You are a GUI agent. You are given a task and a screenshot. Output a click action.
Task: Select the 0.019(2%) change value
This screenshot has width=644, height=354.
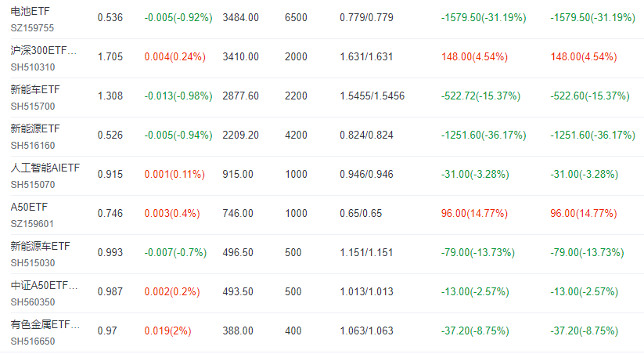click(167, 331)
